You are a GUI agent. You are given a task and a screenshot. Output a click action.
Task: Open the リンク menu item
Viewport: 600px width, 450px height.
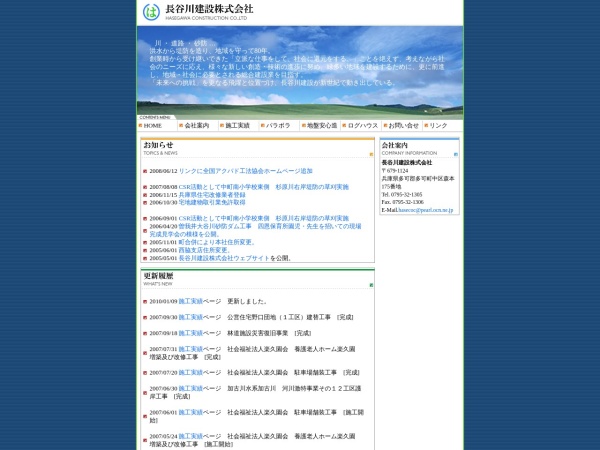(438, 126)
